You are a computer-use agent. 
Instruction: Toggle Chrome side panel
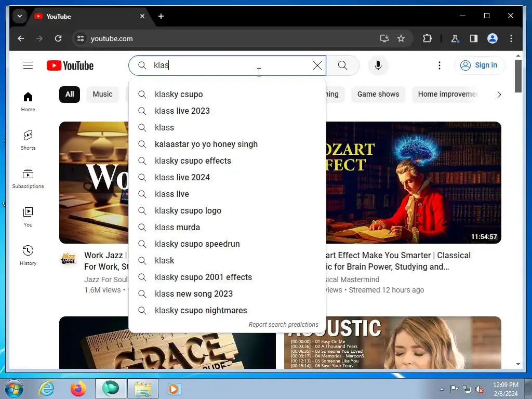474,38
